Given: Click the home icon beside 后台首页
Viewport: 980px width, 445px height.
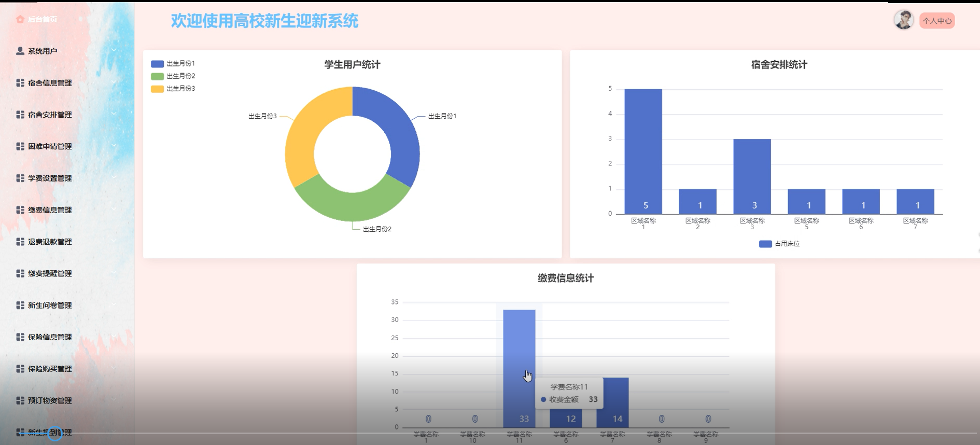Looking at the screenshot, I should click(x=20, y=19).
